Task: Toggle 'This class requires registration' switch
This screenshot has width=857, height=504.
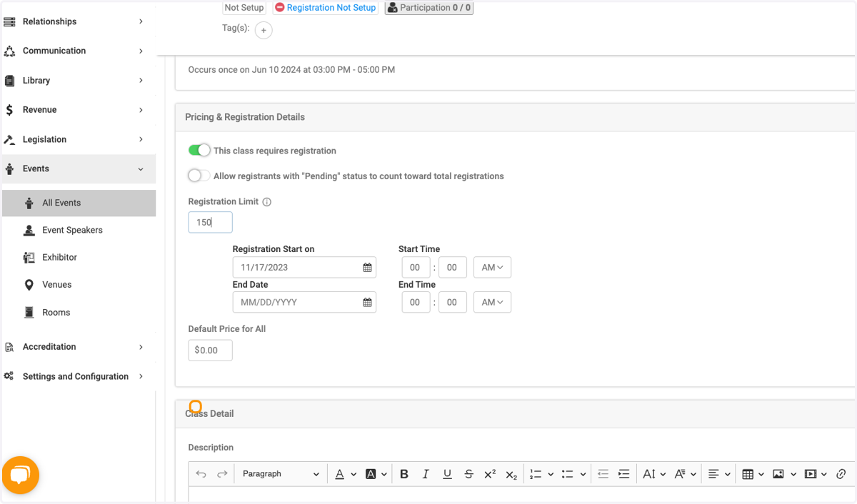Action: pyautogui.click(x=199, y=151)
